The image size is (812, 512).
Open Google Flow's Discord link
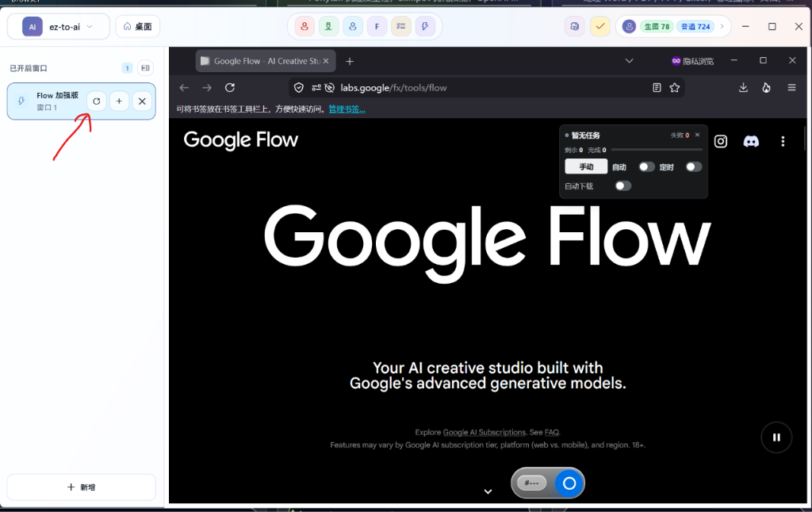pyautogui.click(x=752, y=141)
